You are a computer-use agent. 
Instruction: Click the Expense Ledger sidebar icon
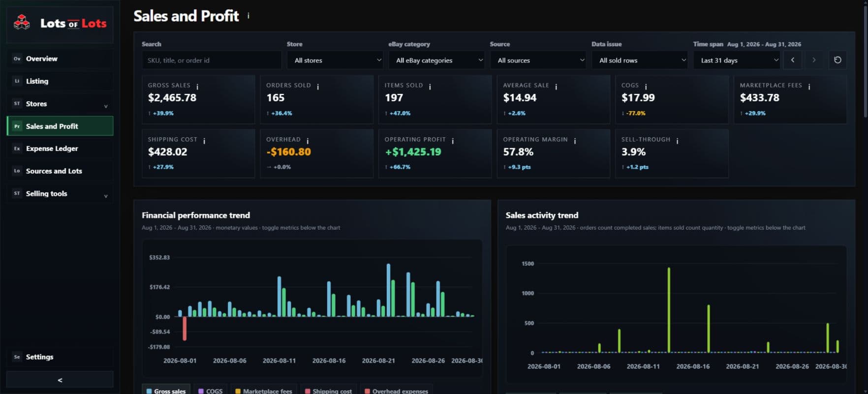17,149
